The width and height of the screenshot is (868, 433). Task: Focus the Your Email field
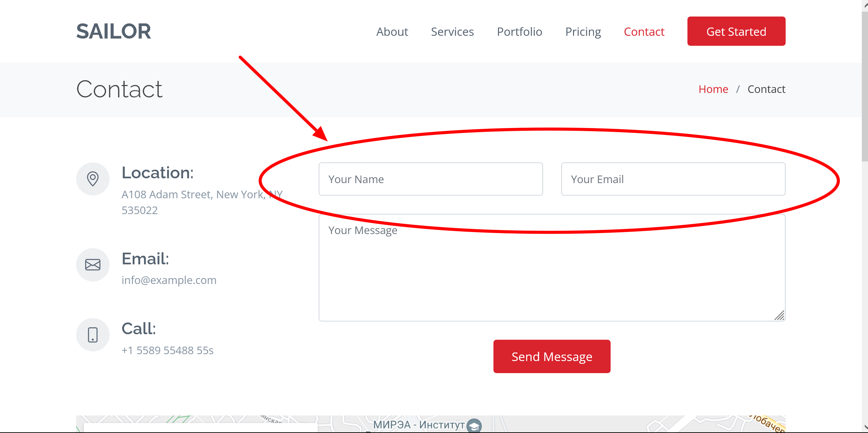pyautogui.click(x=673, y=179)
